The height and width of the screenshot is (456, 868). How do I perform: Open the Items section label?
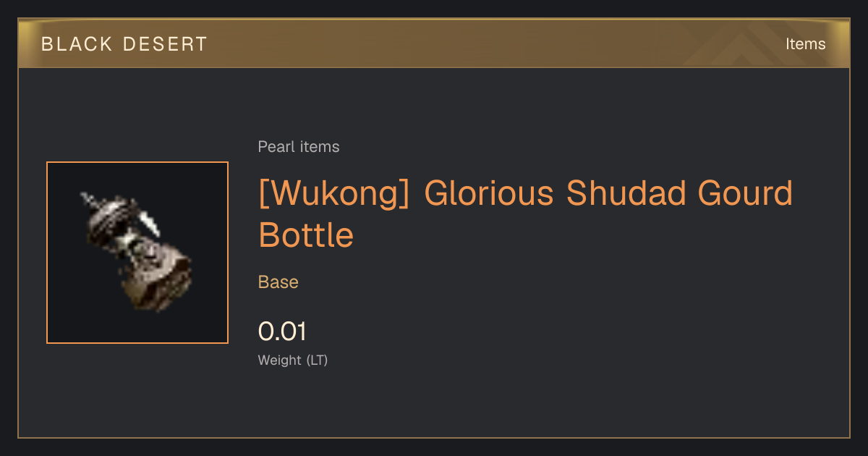(x=805, y=44)
